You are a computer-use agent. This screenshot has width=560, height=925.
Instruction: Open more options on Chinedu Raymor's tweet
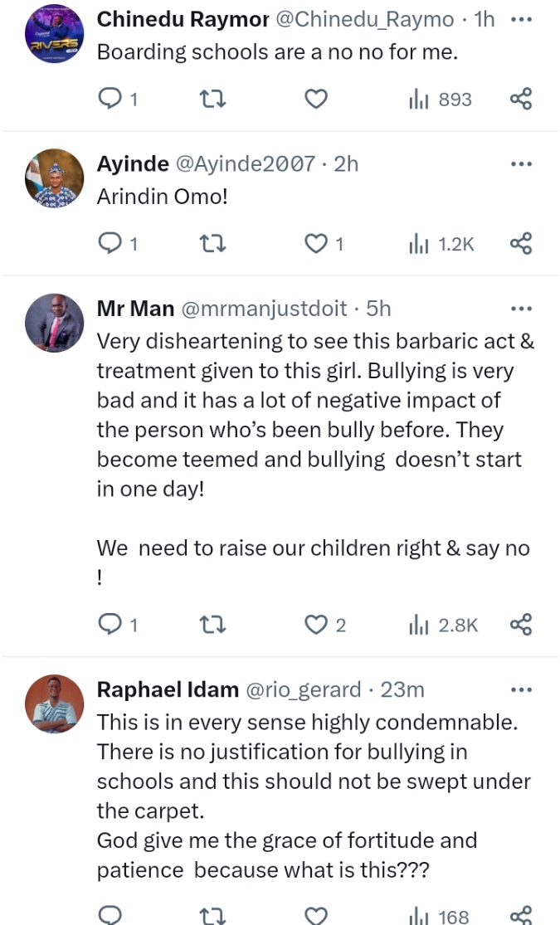click(520, 19)
